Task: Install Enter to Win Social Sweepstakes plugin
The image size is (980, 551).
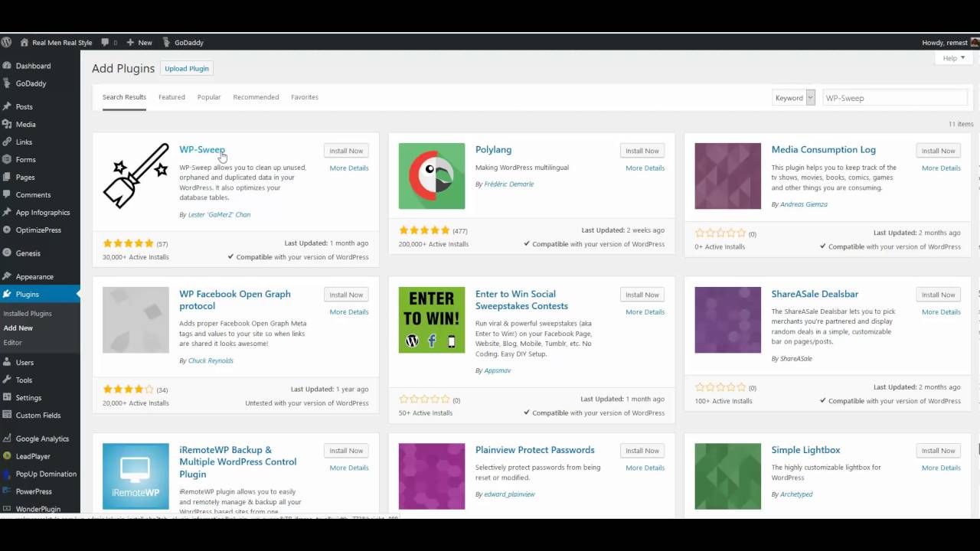Action: [x=642, y=295]
